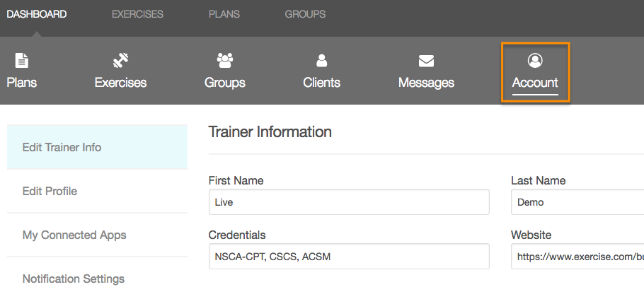
Task: Open the DASHBOARD top menu item
Action: (x=37, y=14)
